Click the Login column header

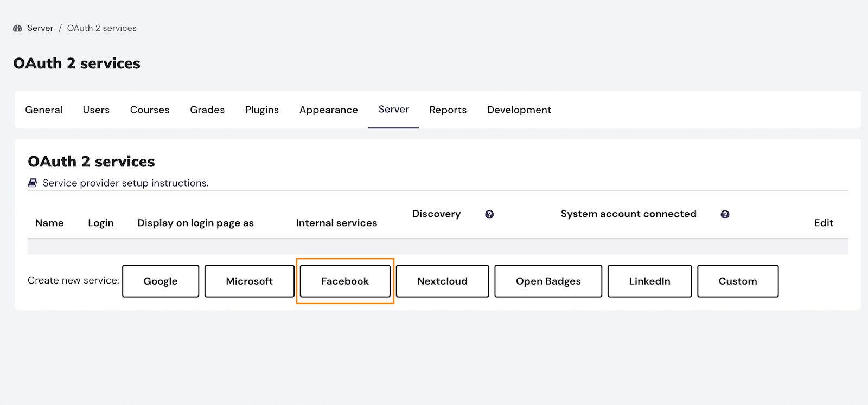click(101, 223)
